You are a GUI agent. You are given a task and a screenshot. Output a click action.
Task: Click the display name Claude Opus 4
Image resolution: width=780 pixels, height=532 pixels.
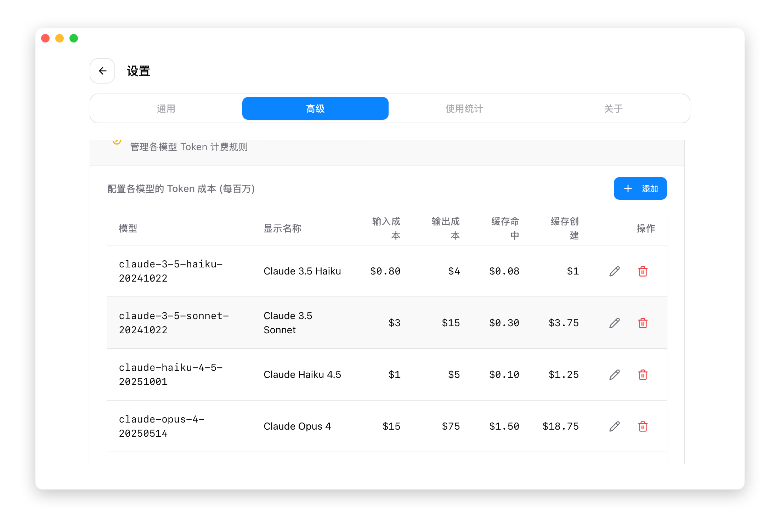coord(297,426)
